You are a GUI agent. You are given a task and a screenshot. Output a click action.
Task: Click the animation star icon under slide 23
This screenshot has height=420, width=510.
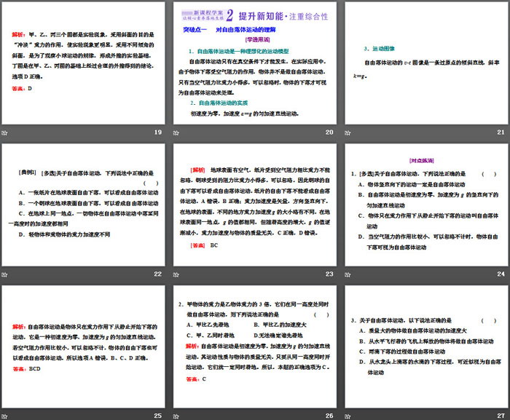[176, 274]
